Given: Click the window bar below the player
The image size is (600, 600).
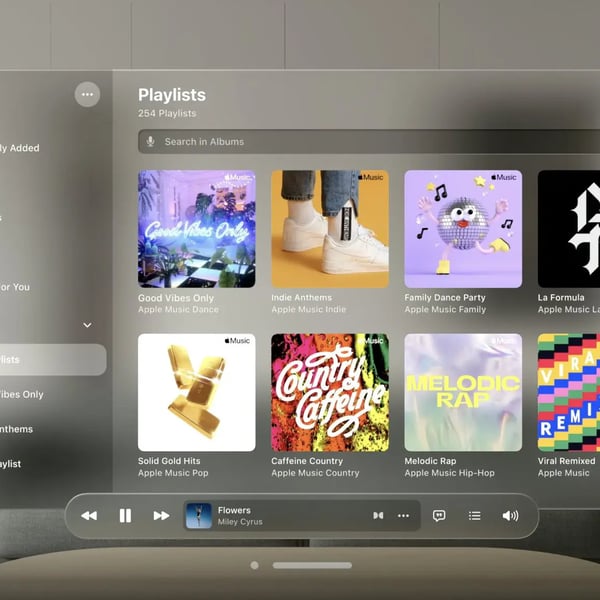Looking at the screenshot, I should coord(312,565).
